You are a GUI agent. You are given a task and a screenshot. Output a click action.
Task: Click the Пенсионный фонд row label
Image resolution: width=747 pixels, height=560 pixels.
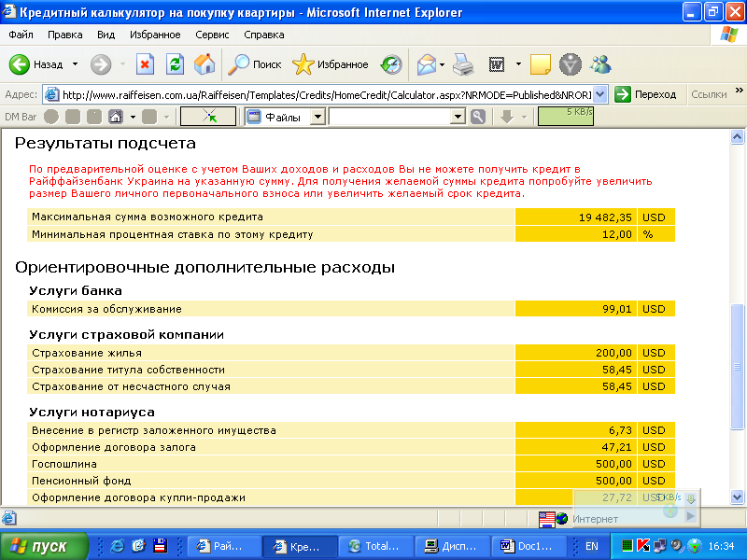pyautogui.click(x=81, y=481)
